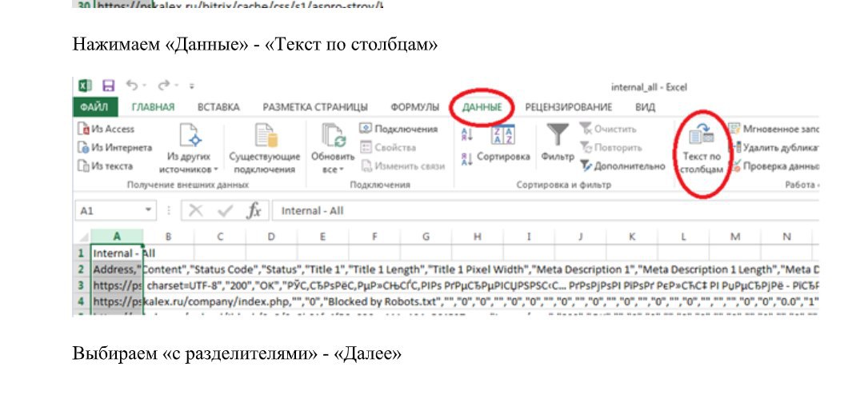
Task: Click the Excel logo icon in title bar
Action: [85, 86]
